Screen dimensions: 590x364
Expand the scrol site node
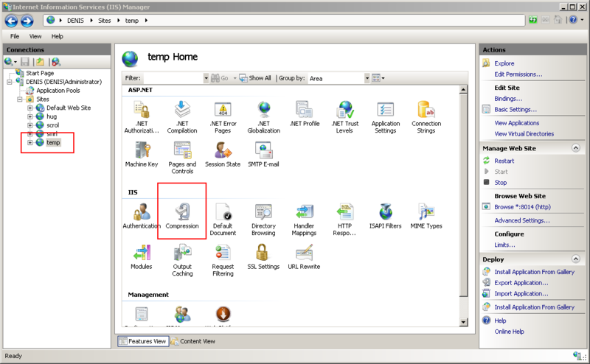30,125
